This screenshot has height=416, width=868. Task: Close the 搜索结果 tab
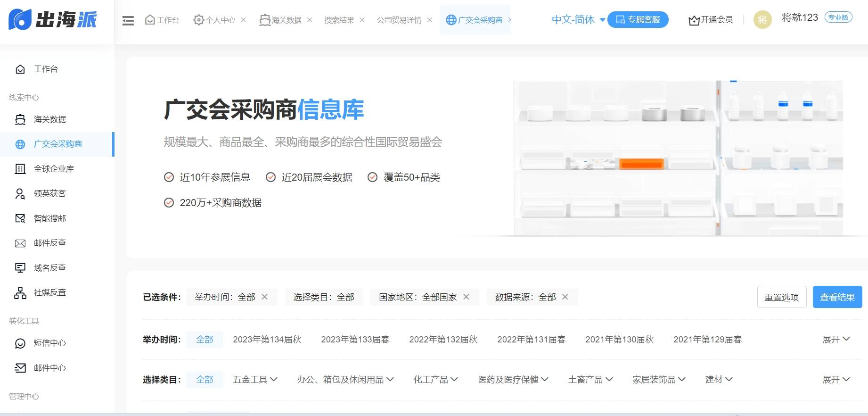[x=362, y=20]
